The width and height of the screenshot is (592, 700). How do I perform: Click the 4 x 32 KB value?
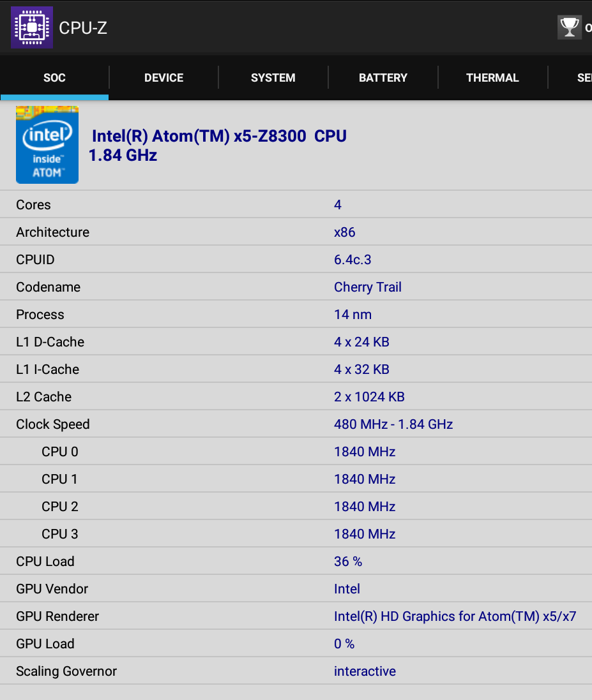point(361,369)
